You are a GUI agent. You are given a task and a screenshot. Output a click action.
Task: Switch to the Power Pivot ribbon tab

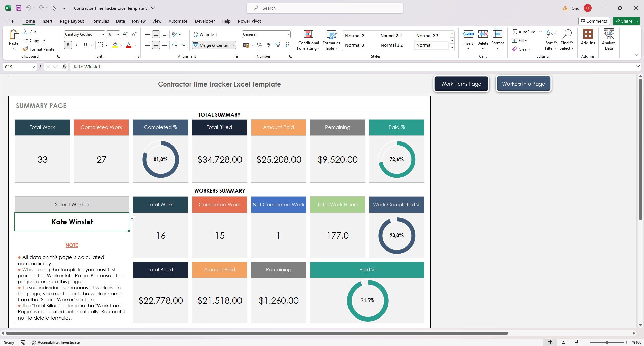pyautogui.click(x=249, y=21)
